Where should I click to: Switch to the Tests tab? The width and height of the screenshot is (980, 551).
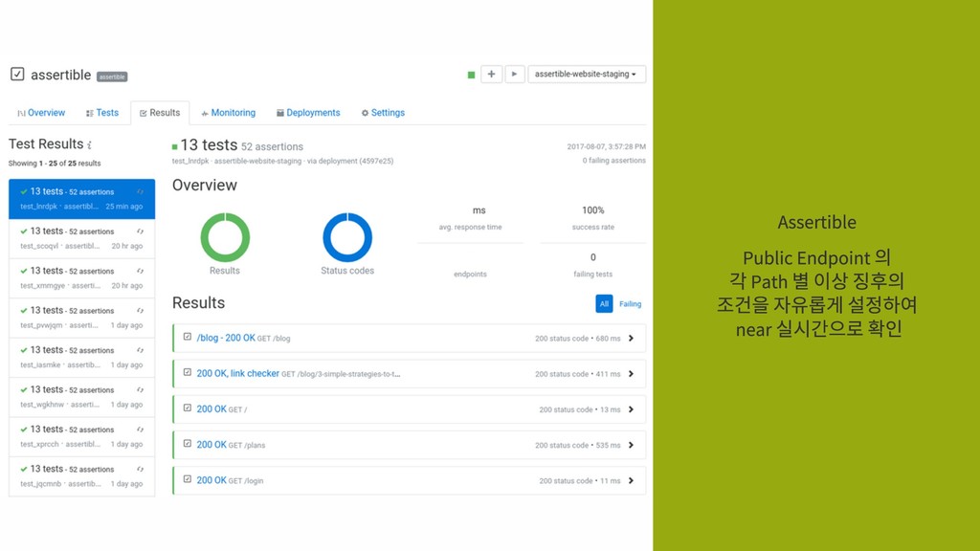point(102,113)
